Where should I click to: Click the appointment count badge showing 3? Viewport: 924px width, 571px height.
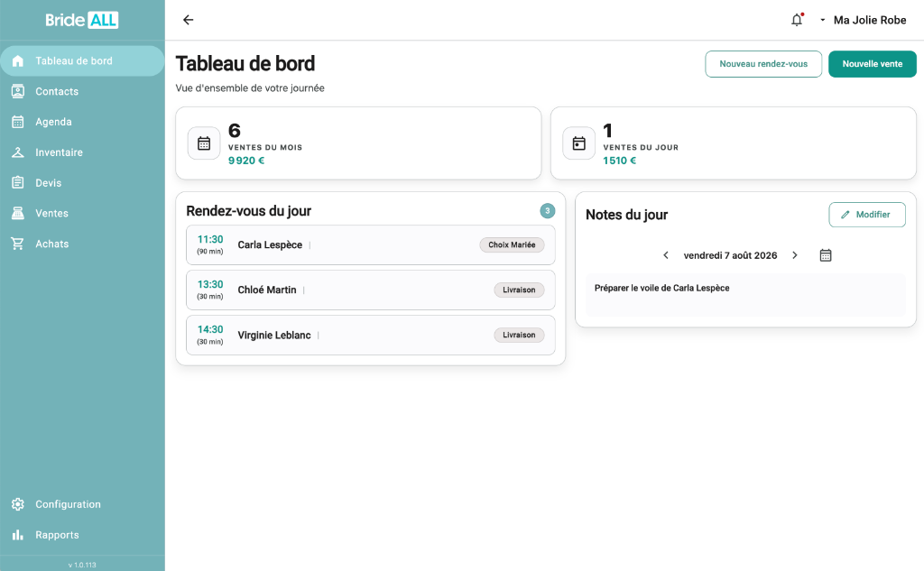(x=548, y=211)
